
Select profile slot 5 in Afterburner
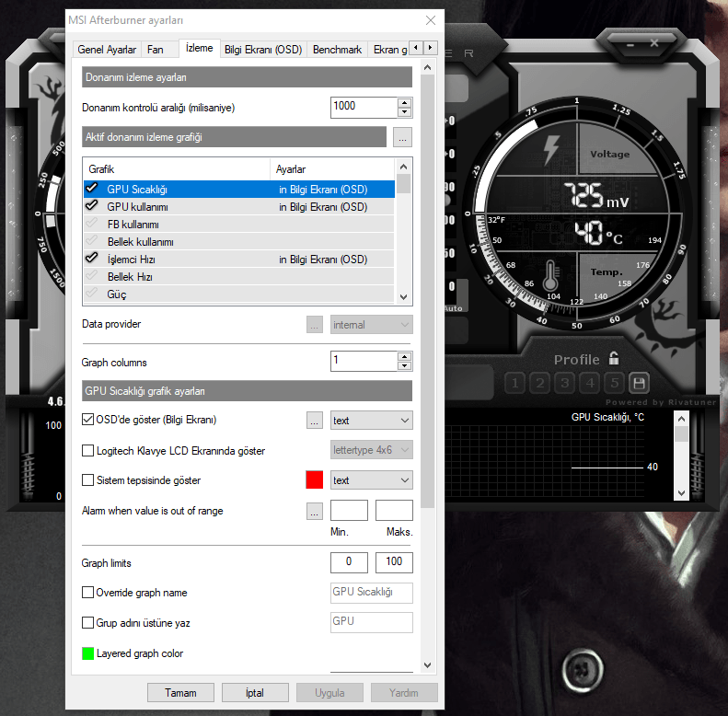coord(615,383)
